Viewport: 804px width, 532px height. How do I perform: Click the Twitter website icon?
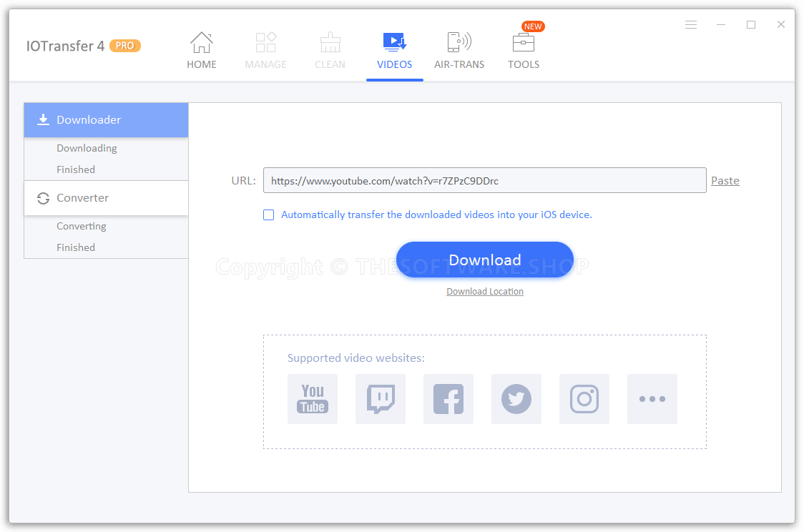pyautogui.click(x=516, y=399)
